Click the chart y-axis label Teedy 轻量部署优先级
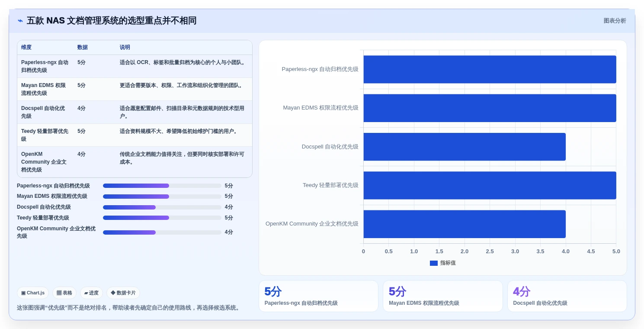Viewport: 644px width, 329px height. [x=330, y=185]
